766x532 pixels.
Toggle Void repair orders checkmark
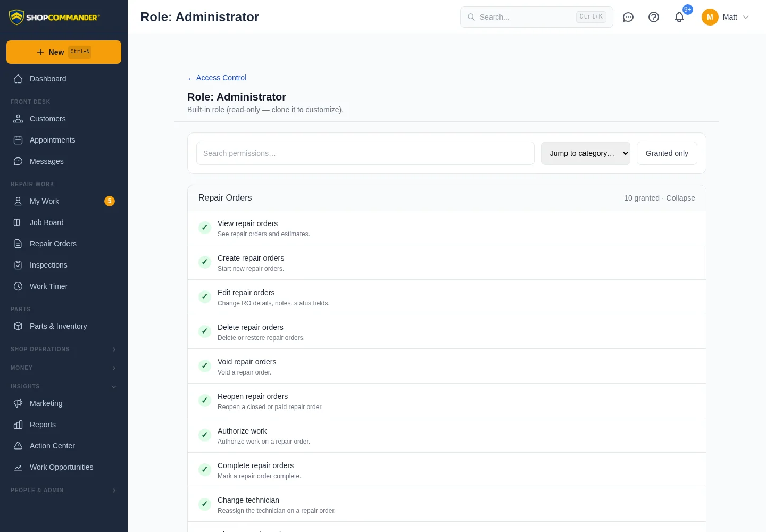(x=205, y=366)
